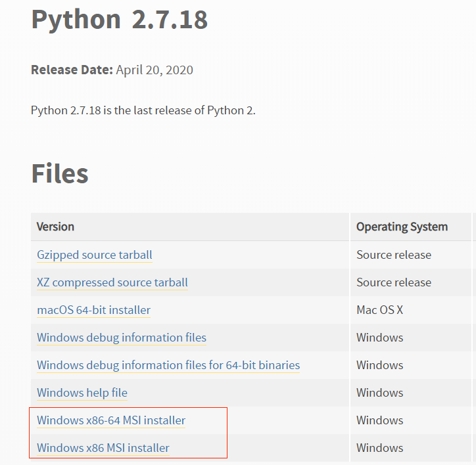Open Windows debug information files link

pyautogui.click(x=122, y=338)
